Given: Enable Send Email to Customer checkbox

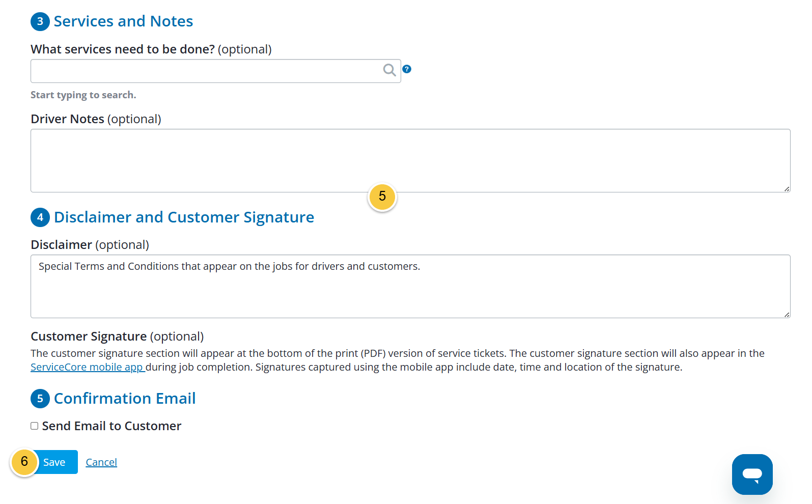Looking at the screenshot, I should click(35, 426).
